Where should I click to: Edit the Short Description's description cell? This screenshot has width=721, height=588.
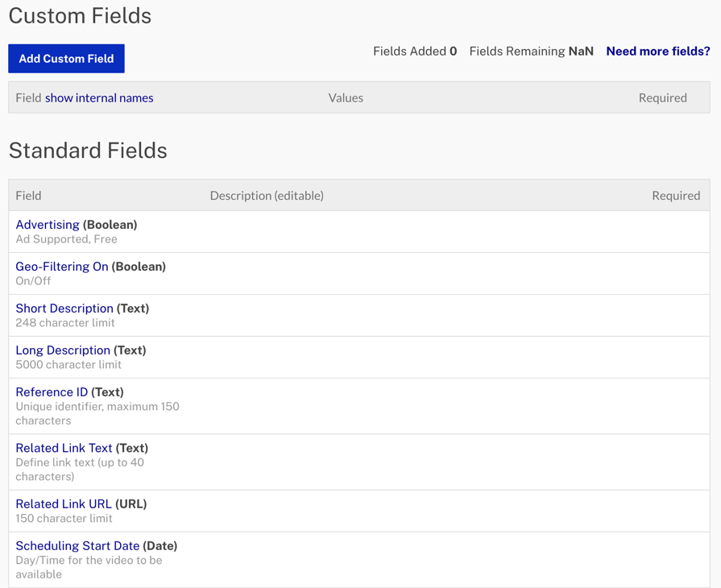point(414,316)
